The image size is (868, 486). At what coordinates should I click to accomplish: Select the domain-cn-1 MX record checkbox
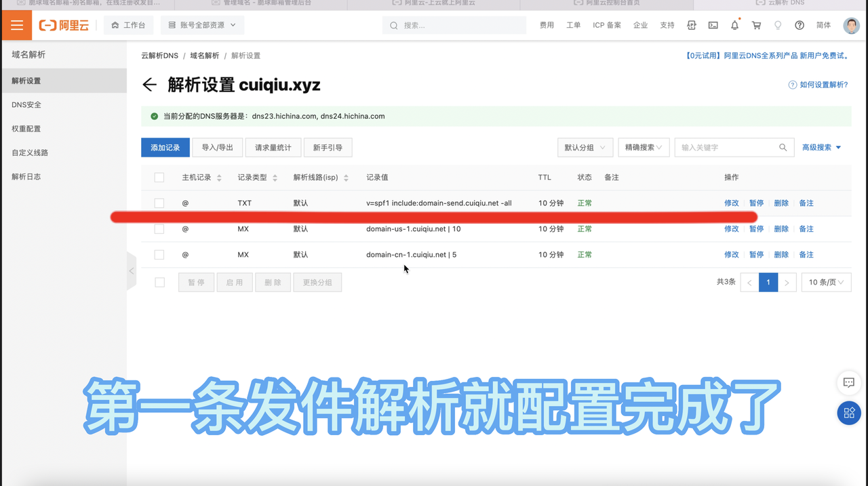(x=159, y=255)
